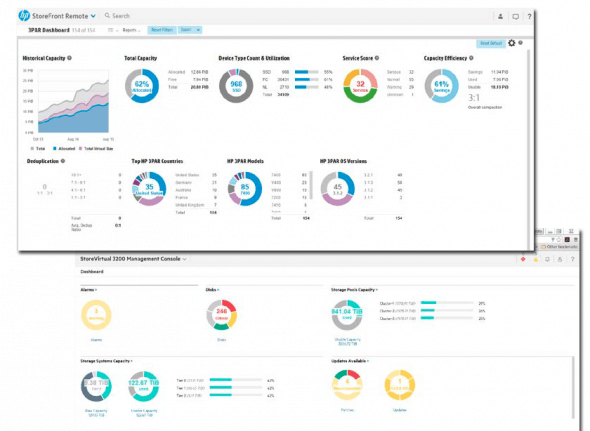The width and height of the screenshot is (590, 431).
Task: Click the Historical Capacity area chart
Action: pos(73,101)
